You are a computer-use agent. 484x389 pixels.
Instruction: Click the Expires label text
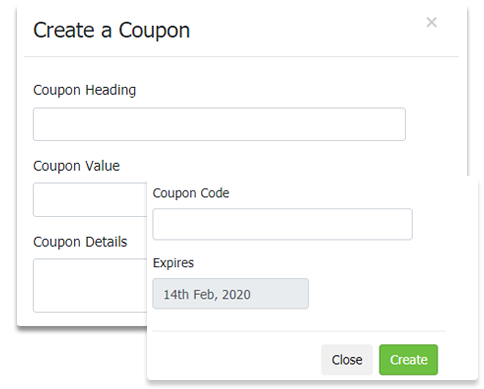(x=173, y=263)
